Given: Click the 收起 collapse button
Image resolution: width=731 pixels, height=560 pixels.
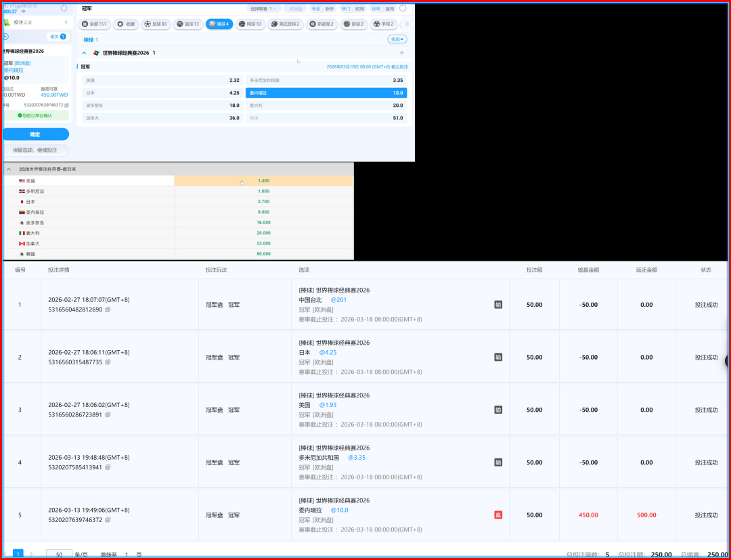Looking at the screenshot, I should [397, 39].
